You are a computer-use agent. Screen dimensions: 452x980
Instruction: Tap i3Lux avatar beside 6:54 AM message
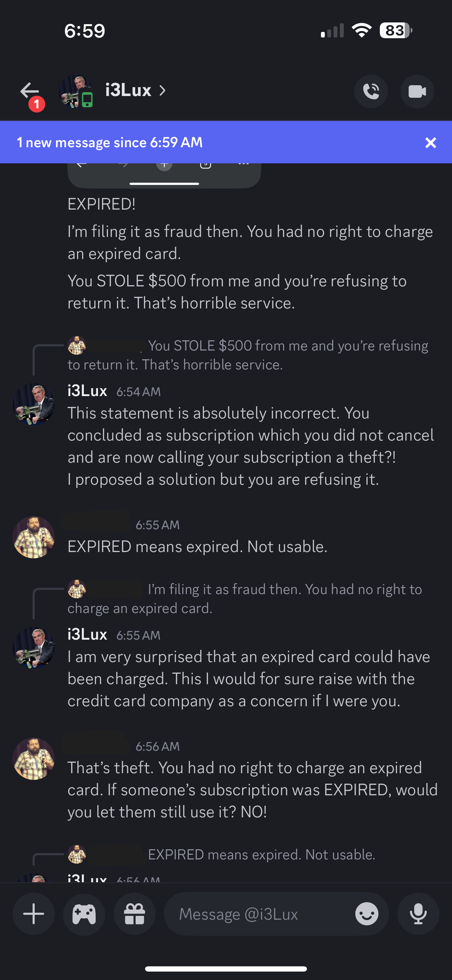coord(34,404)
